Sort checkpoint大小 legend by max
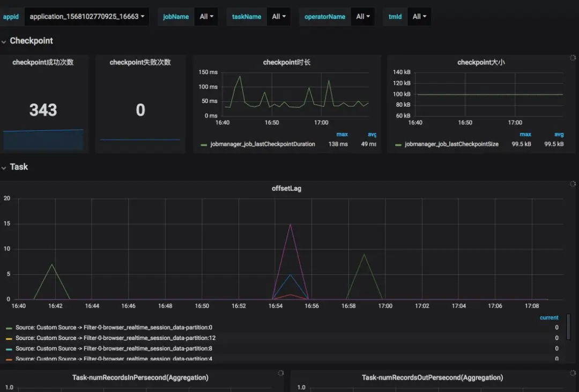This screenshot has height=392, width=579. pyautogui.click(x=525, y=135)
